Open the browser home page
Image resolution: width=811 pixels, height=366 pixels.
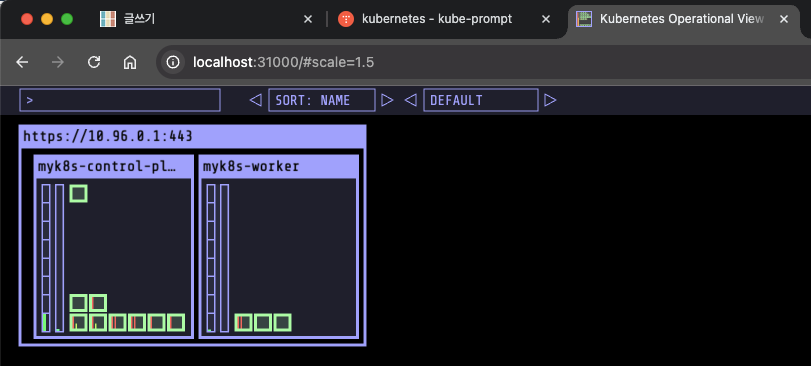(129, 63)
